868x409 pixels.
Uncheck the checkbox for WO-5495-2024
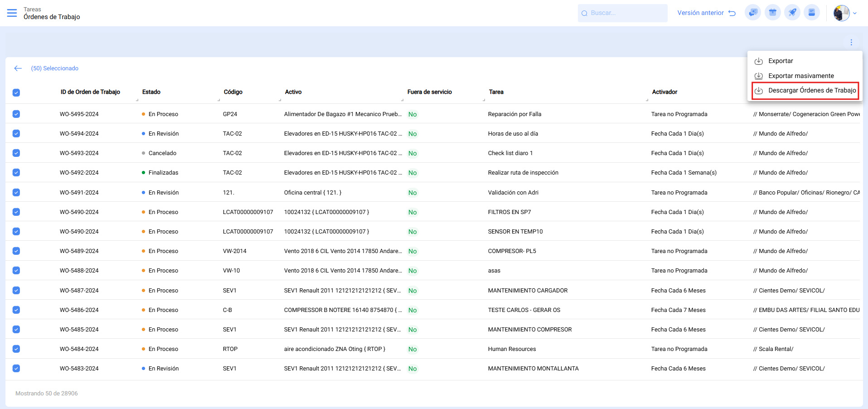click(x=16, y=114)
